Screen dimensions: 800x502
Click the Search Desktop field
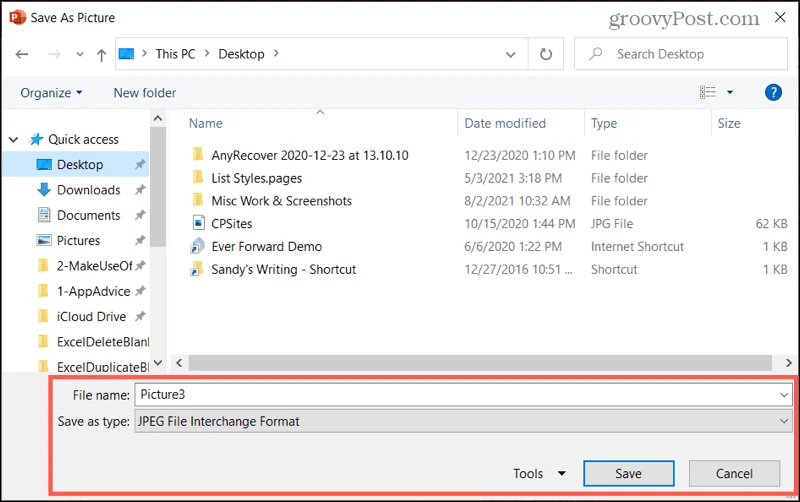click(x=681, y=54)
